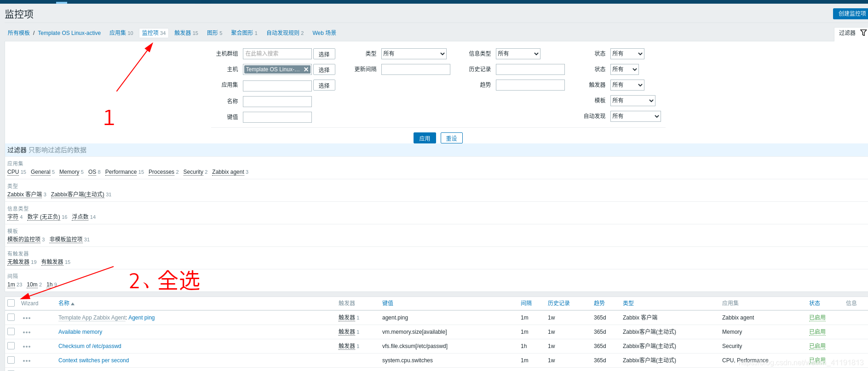Open Agent ping item link
The width and height of the screenshot is (868, 371).
pos(142,318)
